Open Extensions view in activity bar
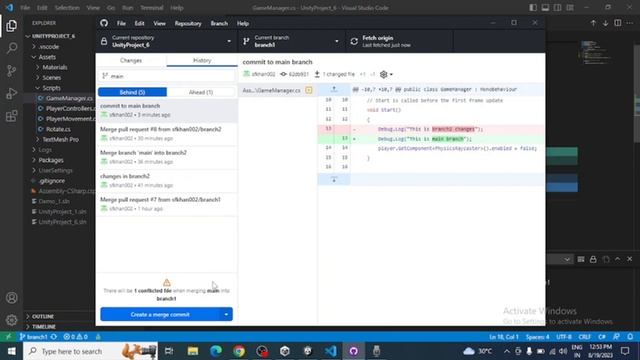This screenshot has height=360, width=640. (x=11, y=116)
